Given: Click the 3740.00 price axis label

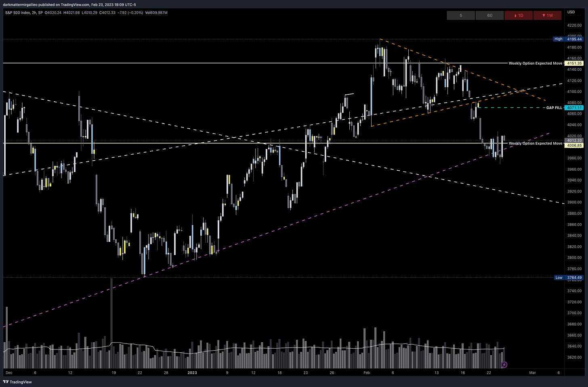Looking at the screenshot, I should [x=574, y=291].
